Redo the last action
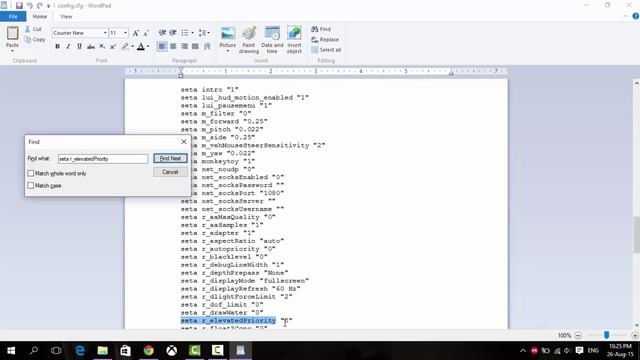This screenshot has height=360, width=640. 40,6
